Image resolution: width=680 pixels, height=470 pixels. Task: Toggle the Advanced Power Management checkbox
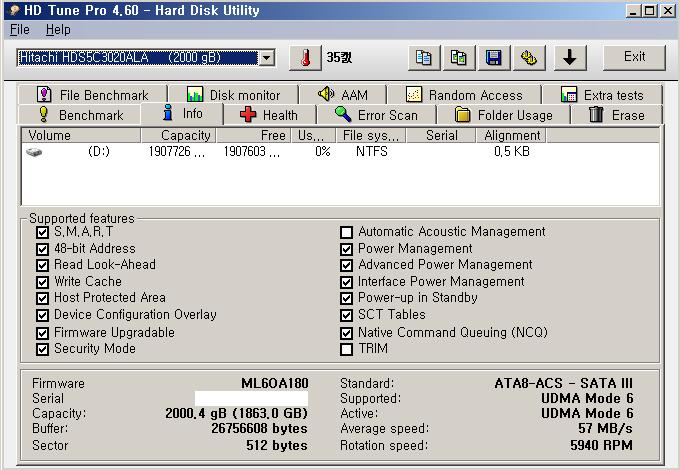pos(346,265)
